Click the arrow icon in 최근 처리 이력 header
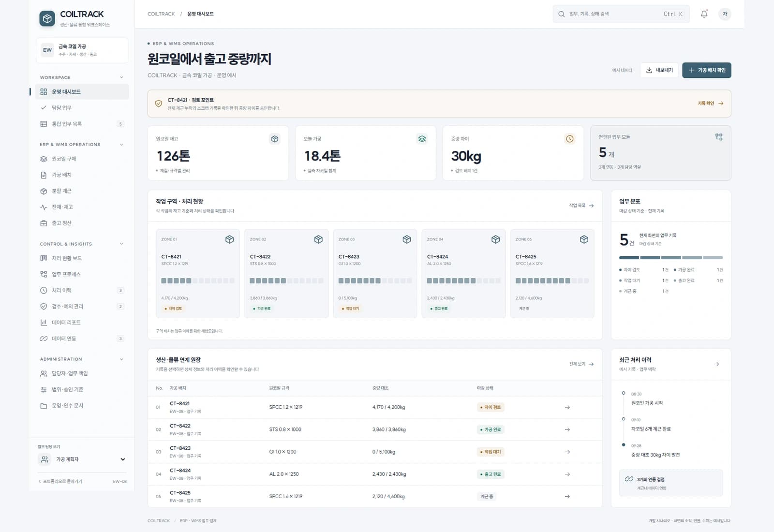Screen dimensions: 774x532 716,364
